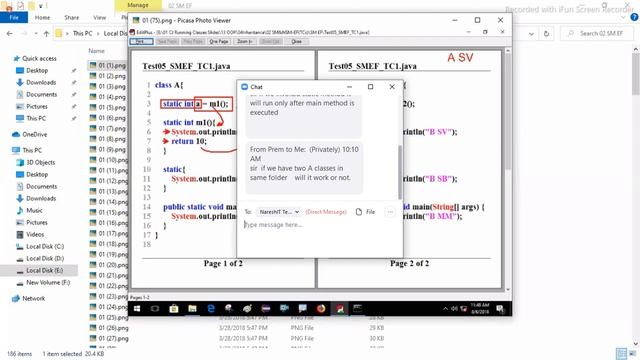Image resolution: width=640 pixels, height=360 pixels.
Task: Attach a File in the Chat window
Action: point(365,212)
